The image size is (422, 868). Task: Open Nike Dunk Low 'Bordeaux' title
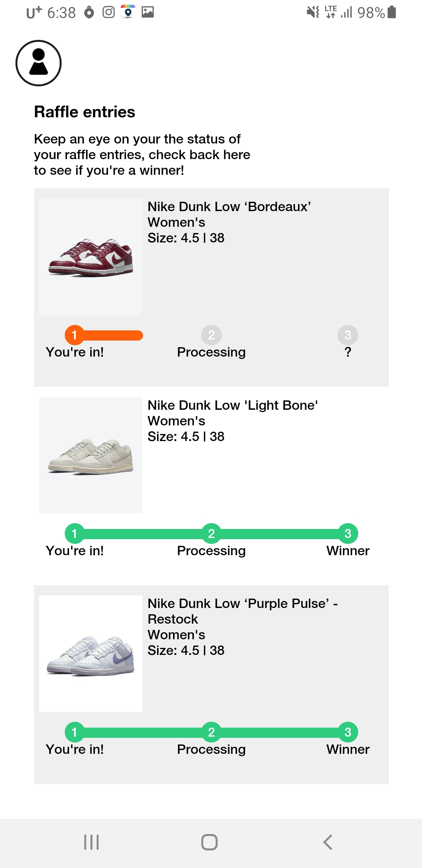(229, 207)
